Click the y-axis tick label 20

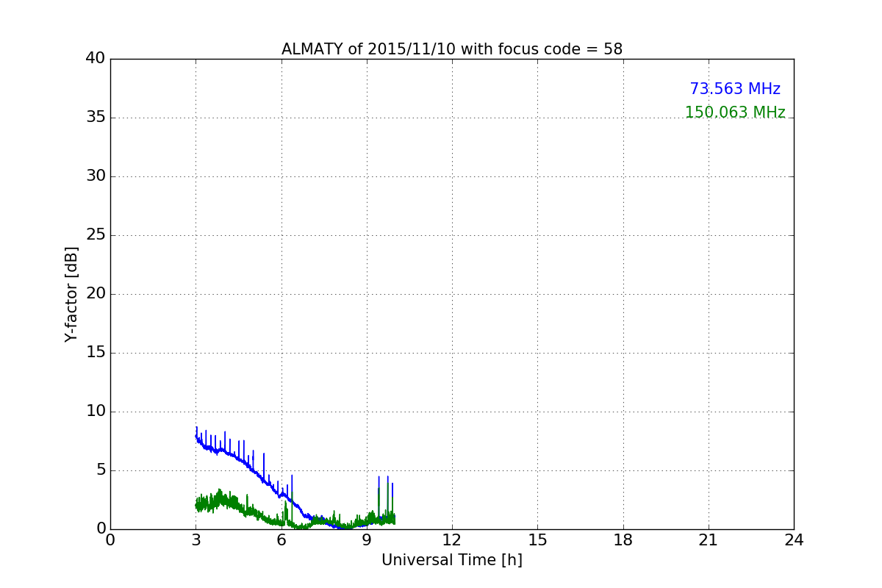(96, 294)
